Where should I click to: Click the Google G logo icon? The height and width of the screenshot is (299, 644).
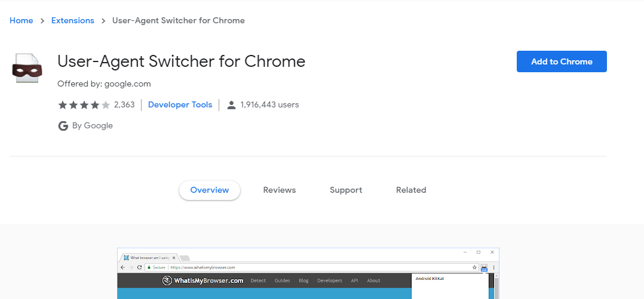point(63,126)
